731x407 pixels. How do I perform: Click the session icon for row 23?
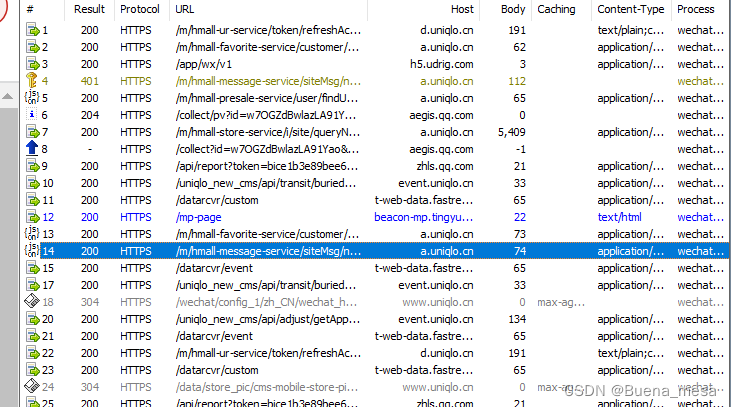click(x=32, y=370)
